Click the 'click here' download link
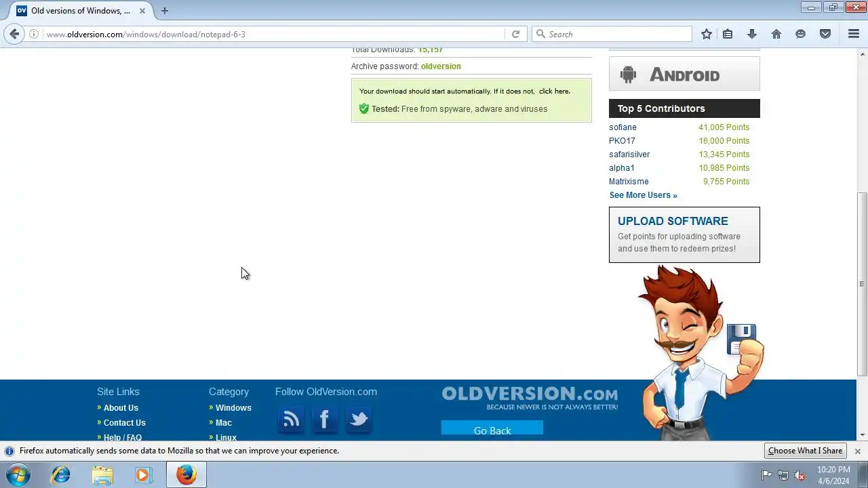Viewport: 868px width, 488px height. 553,91
